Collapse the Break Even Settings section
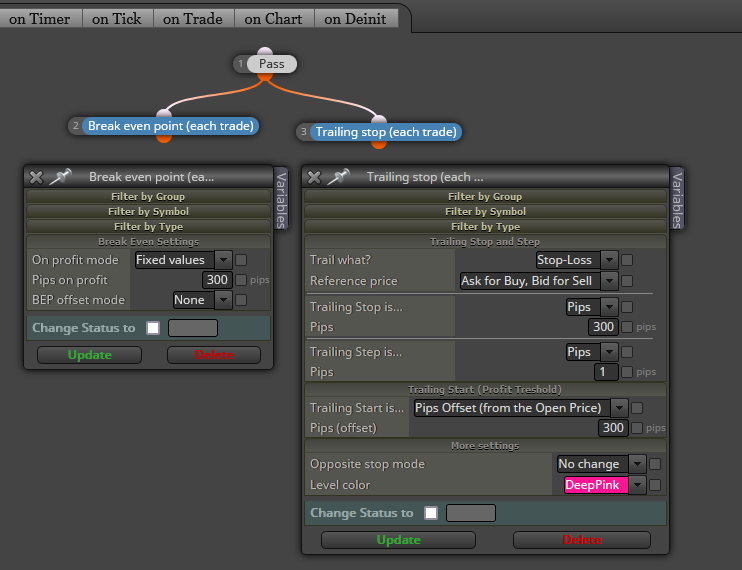This screenshot has height=570, width=742. tap(148, 242)
